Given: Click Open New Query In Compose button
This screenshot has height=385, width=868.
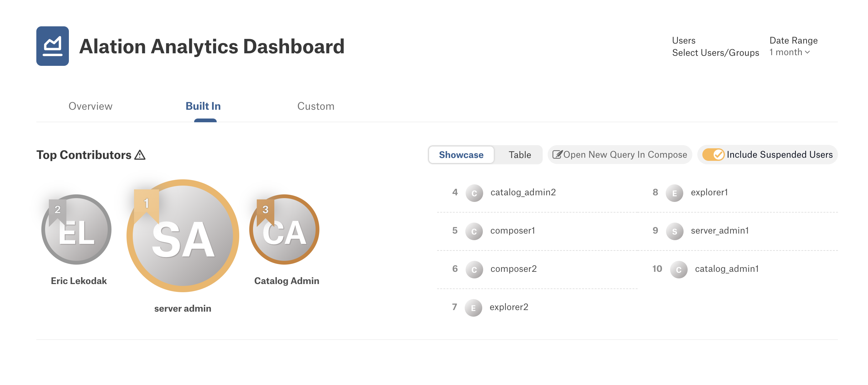Looking at the screenshot, I should 620,155.
